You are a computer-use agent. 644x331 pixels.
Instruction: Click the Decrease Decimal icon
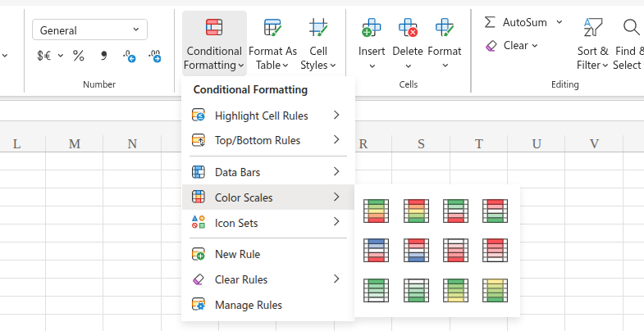(x=154, y=57)
